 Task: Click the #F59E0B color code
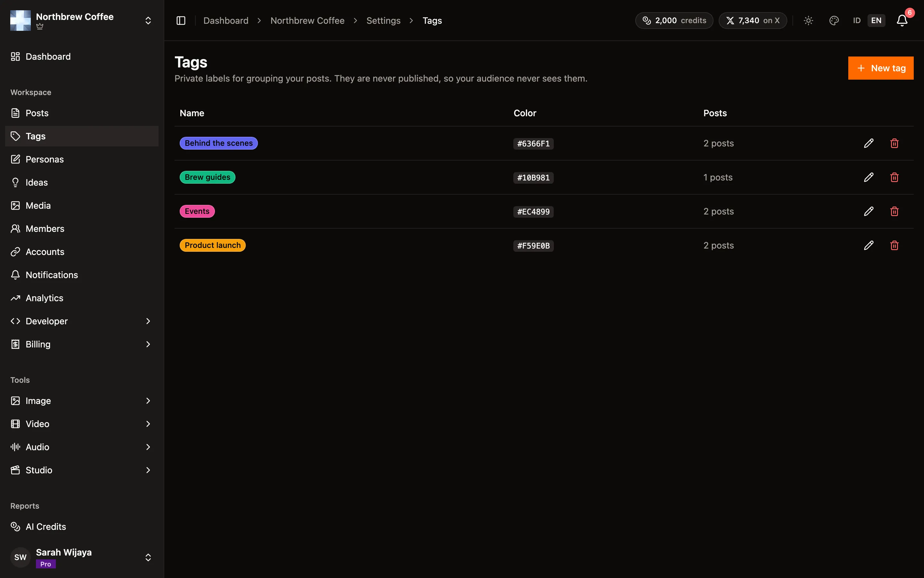(534, 246)
